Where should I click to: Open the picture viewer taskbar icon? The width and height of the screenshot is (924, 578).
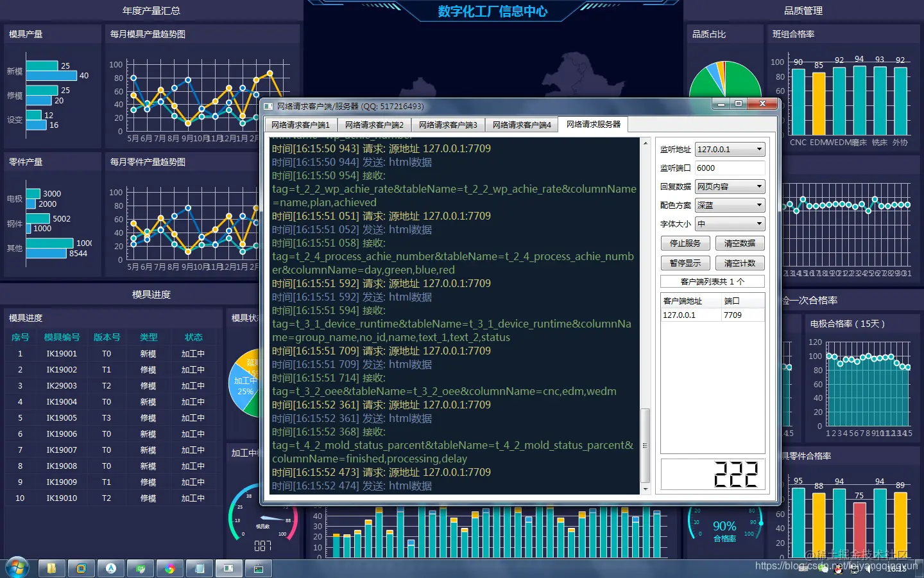259,568
